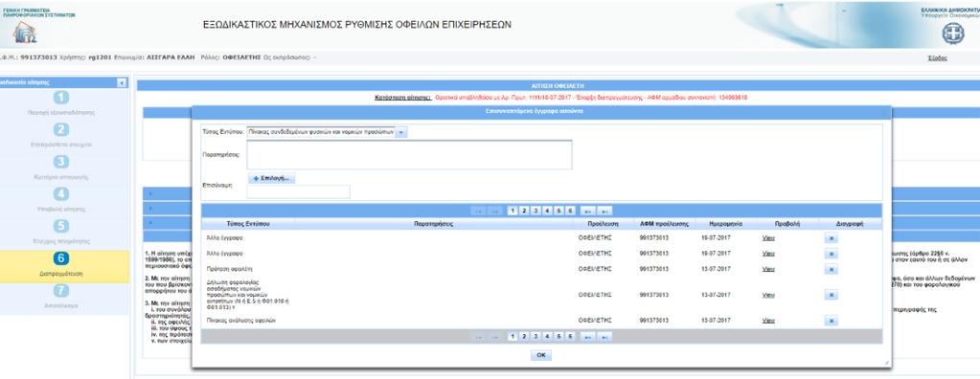Screen dimensions: 980x379
Task: Sort by Προέλευση column header
Action: tap(603, 223)
